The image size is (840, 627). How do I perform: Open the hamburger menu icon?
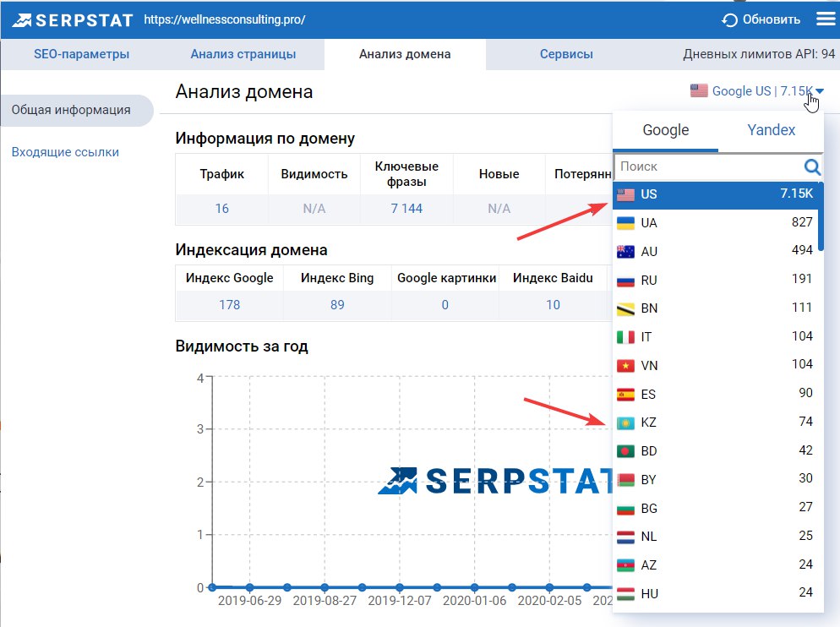(x=826, y=19)
